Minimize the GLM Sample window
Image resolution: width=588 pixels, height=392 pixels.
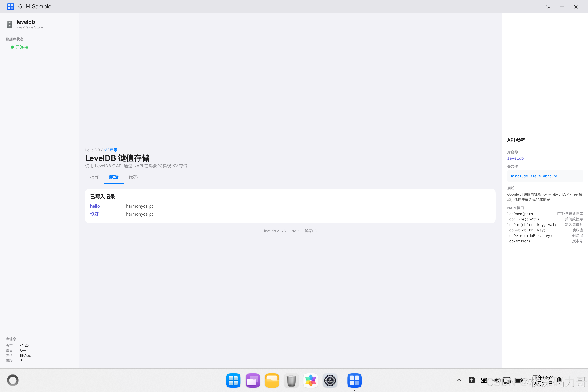561,7
